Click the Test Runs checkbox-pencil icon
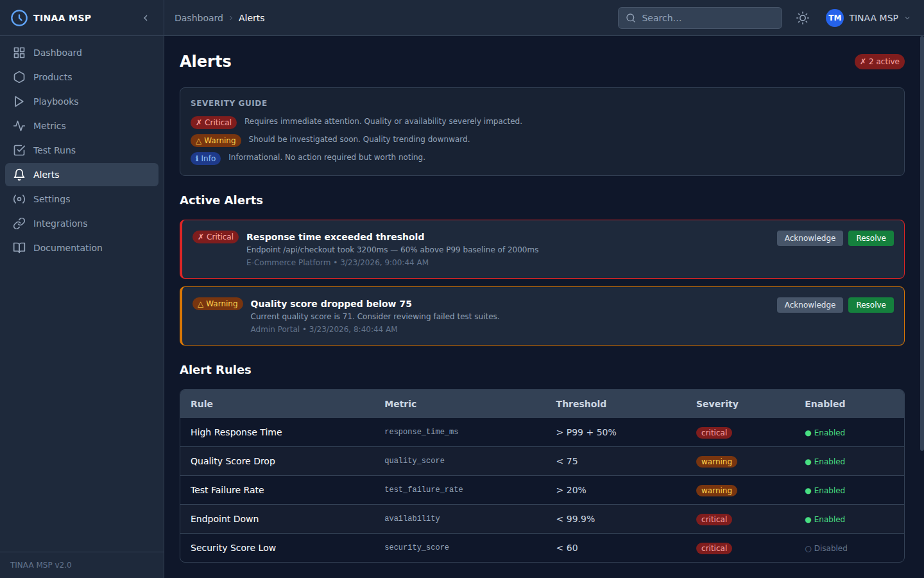 (x=19, y=150)
